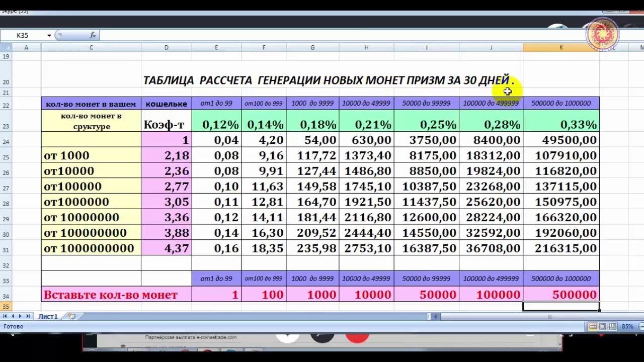
Task: Select coefficient cell '4,37'
Action: (x=166, y=248)
